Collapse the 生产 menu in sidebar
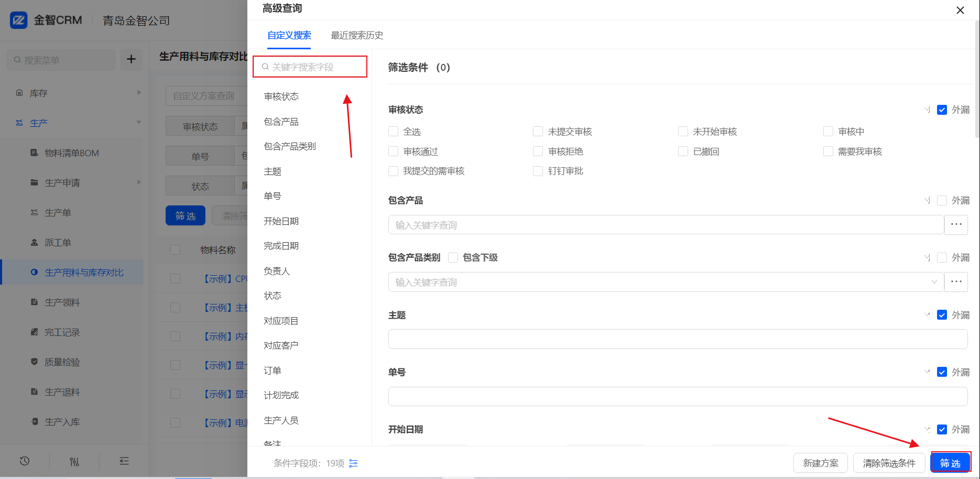The image size is (980, 479). (139, 123)
